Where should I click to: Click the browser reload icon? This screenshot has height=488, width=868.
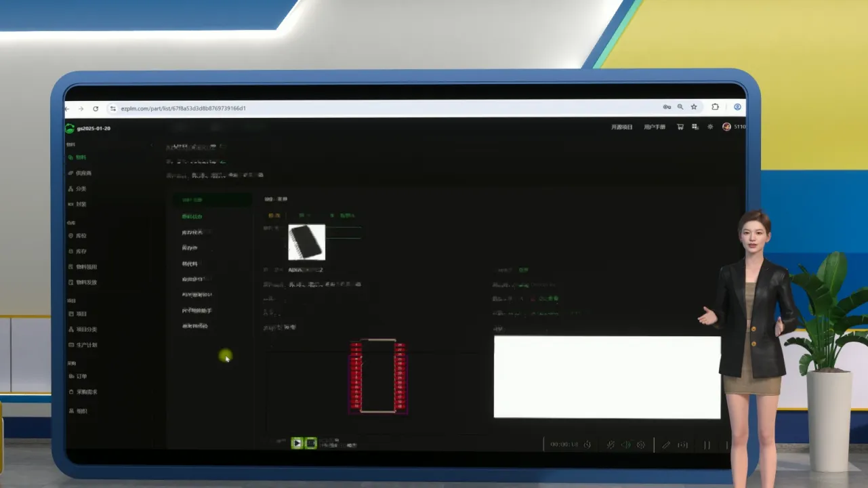click(x=96, y=108)
